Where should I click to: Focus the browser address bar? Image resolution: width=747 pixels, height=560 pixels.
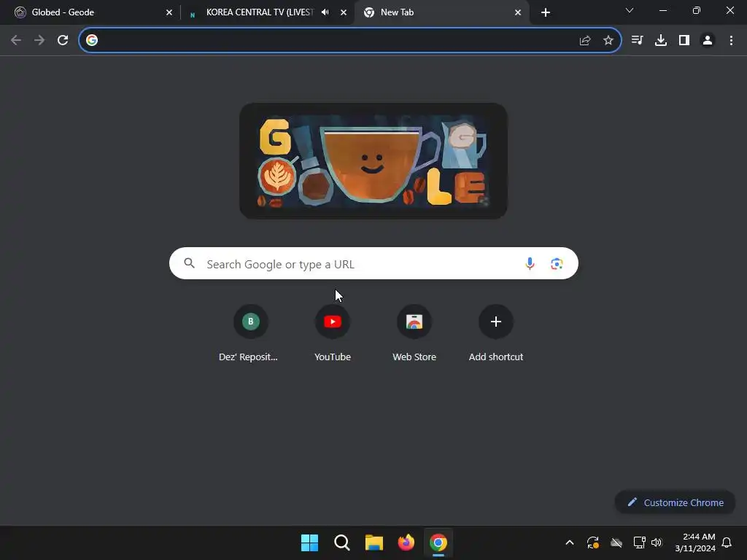click(x=350, y=41)
